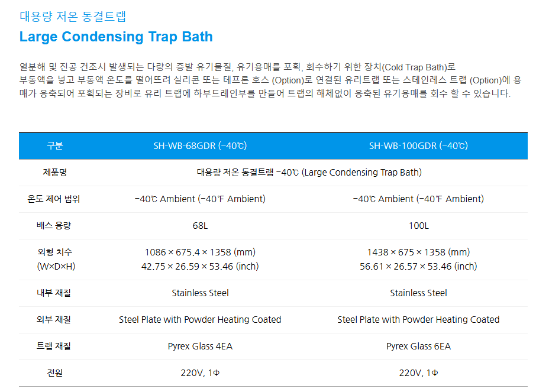Click the '56.61 × 26.57 × 53.46 (inch)' dimension

418,266
